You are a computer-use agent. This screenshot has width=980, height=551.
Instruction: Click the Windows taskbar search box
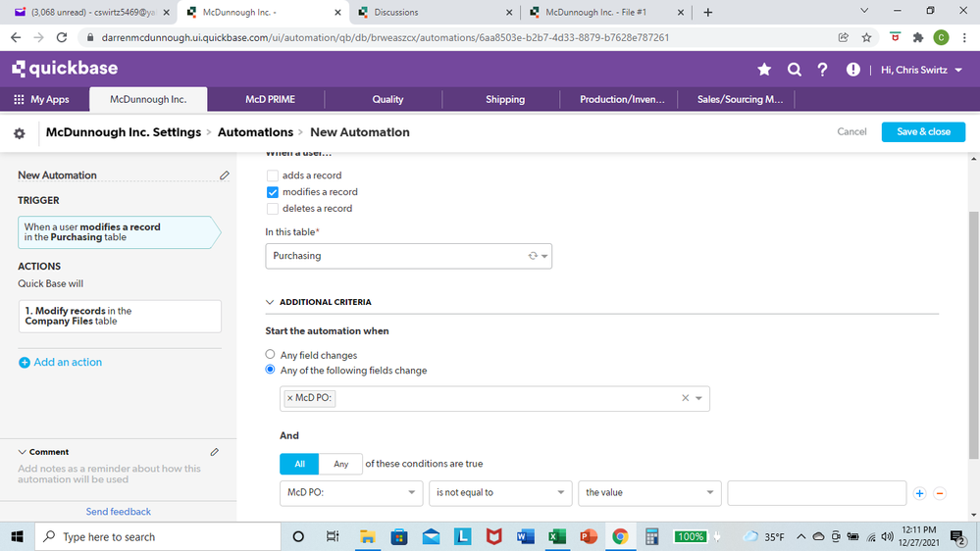(158, 536)
